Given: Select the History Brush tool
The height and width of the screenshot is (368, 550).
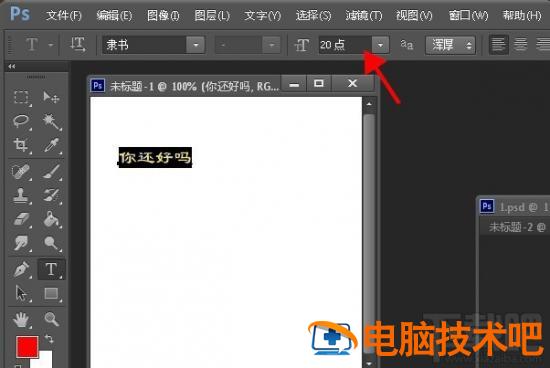Looking at the screenshot, I should [51, 195].
